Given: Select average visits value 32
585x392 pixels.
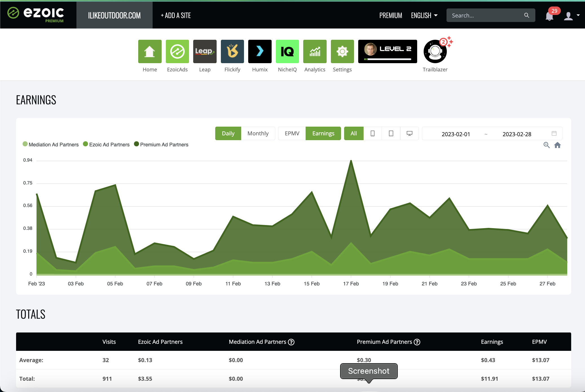Looking at the screenshot, I should click(x=106, y=360).
